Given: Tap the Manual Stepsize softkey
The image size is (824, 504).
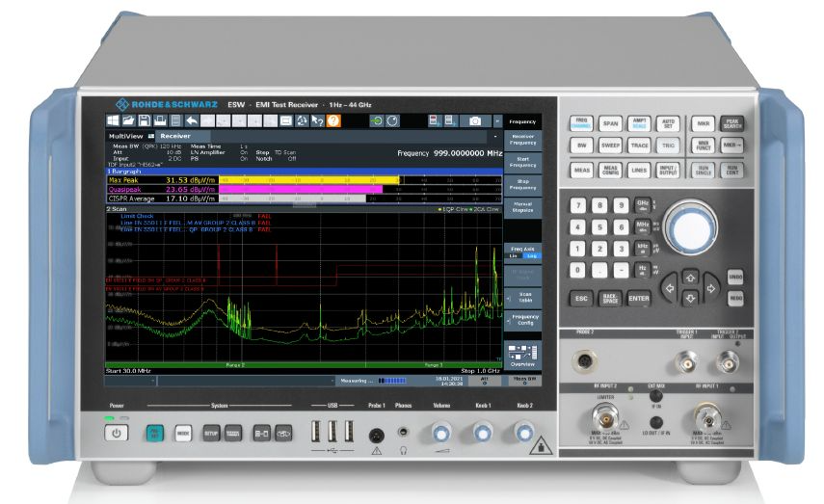Looking at the screenshot, I should pyautogui.click(x=522, y=207).
